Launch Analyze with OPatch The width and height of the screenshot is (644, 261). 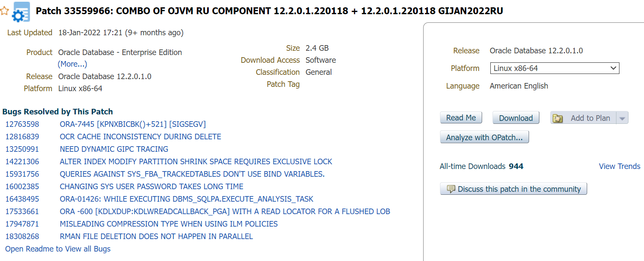click(x=484, y=137)
